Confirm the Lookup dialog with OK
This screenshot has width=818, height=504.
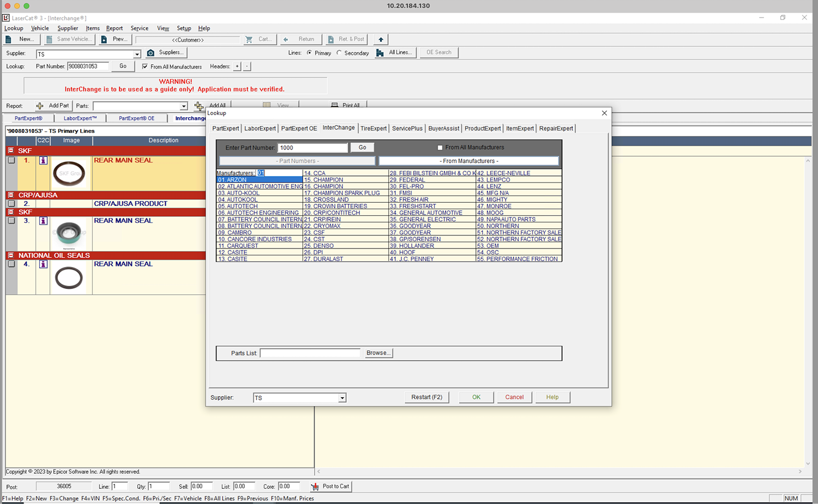[x=476, y=397]
